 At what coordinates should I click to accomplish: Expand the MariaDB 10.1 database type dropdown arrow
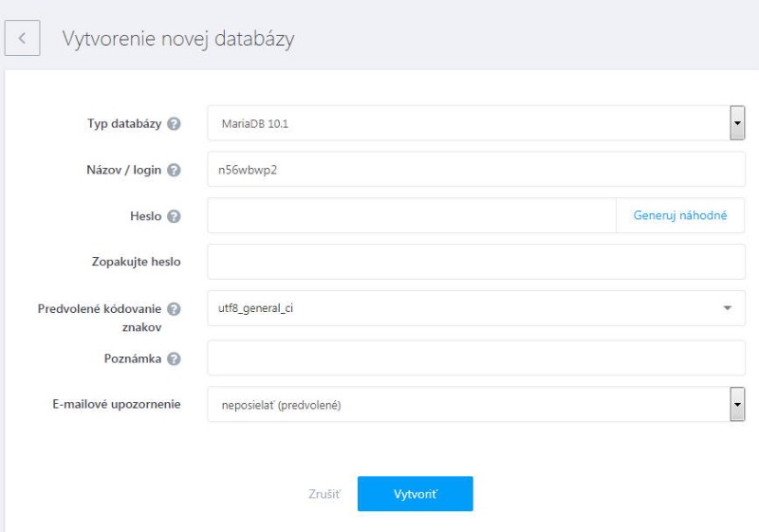pyautogui.click(x=737, y=123)
